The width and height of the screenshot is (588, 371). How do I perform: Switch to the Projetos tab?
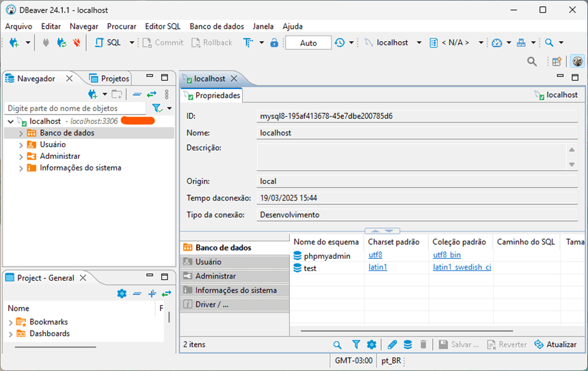coord(109,79)
